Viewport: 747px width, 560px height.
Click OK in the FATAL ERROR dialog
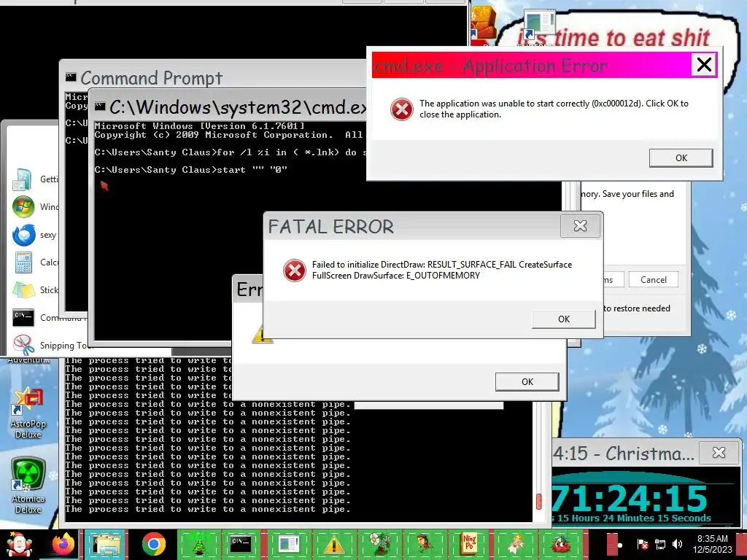(564, 319)
